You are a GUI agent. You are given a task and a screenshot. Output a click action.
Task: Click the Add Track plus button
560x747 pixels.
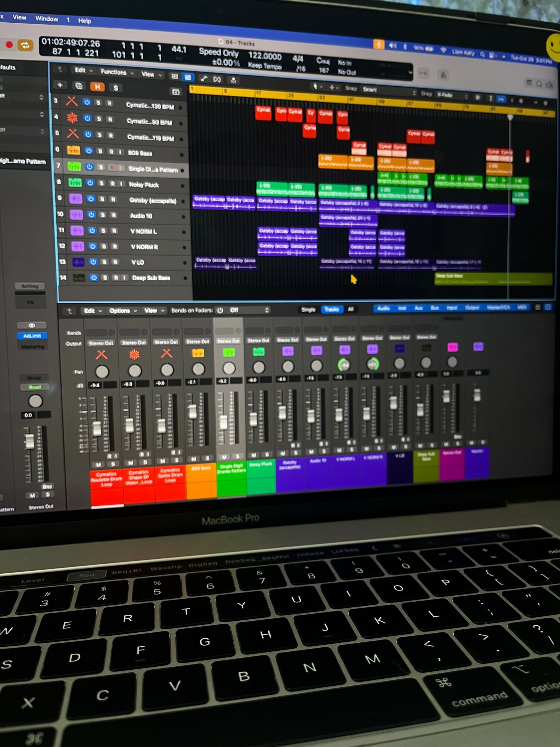[60, 85]
